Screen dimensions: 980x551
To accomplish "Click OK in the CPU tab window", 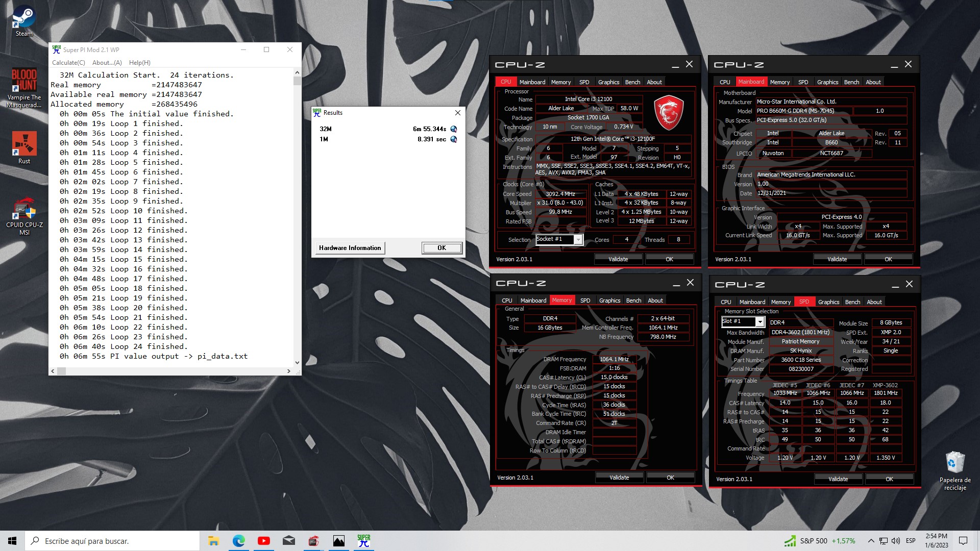I will point(669,259).
